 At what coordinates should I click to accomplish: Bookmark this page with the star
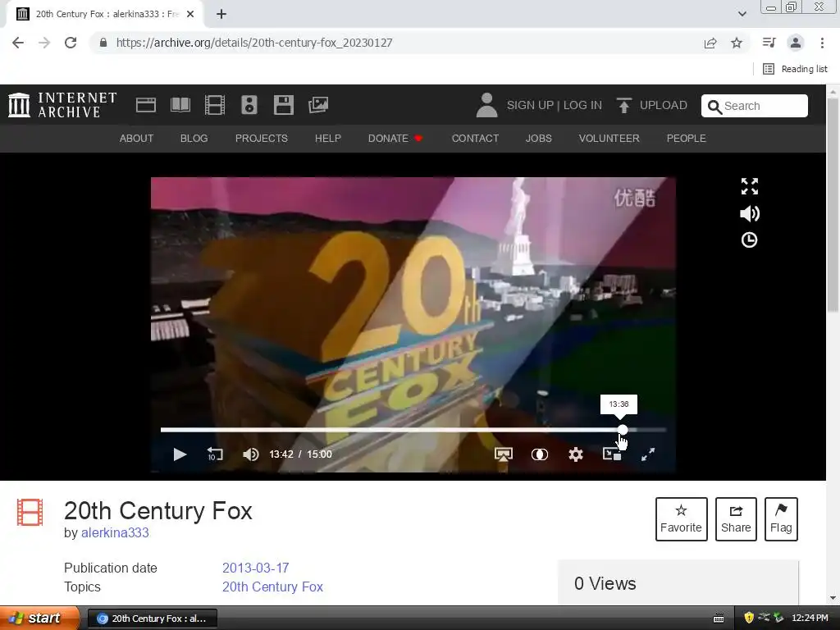click(737, 43)
